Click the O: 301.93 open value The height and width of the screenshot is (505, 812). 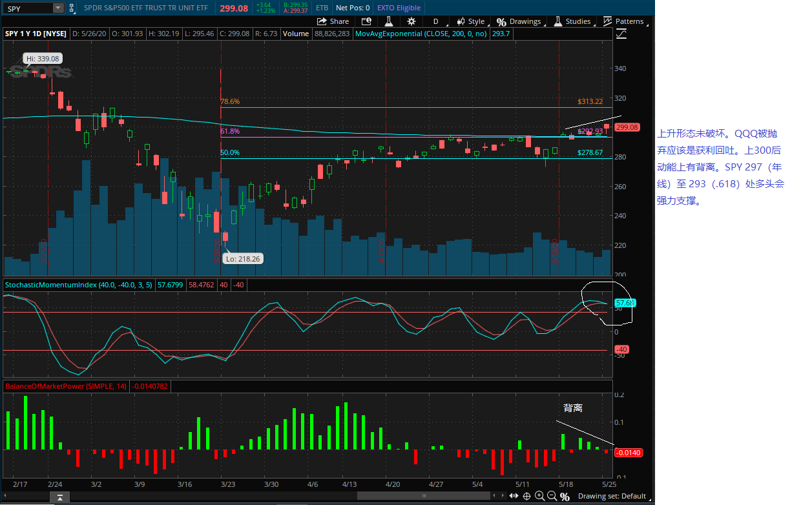pyautogui.click(x=127, y=34)
